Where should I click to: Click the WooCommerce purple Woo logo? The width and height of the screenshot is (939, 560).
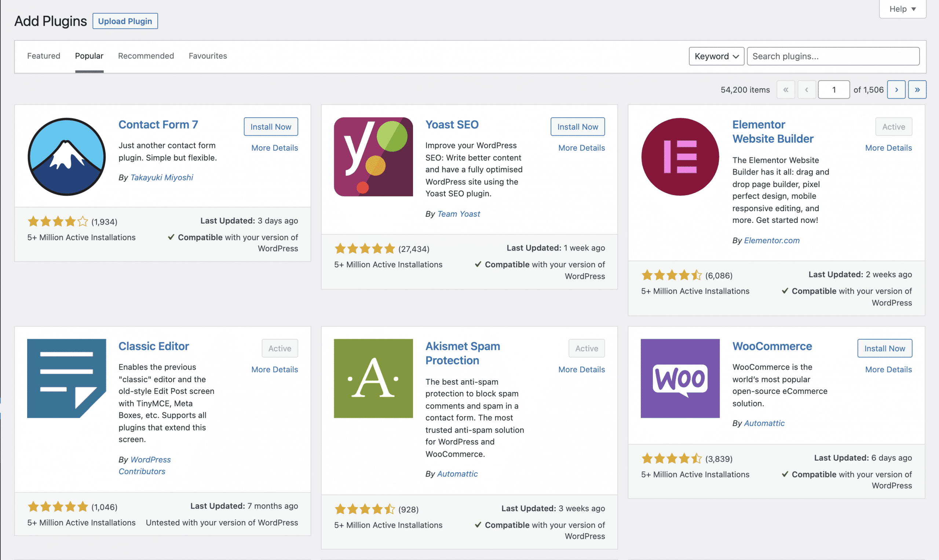[x=680, y=378]
